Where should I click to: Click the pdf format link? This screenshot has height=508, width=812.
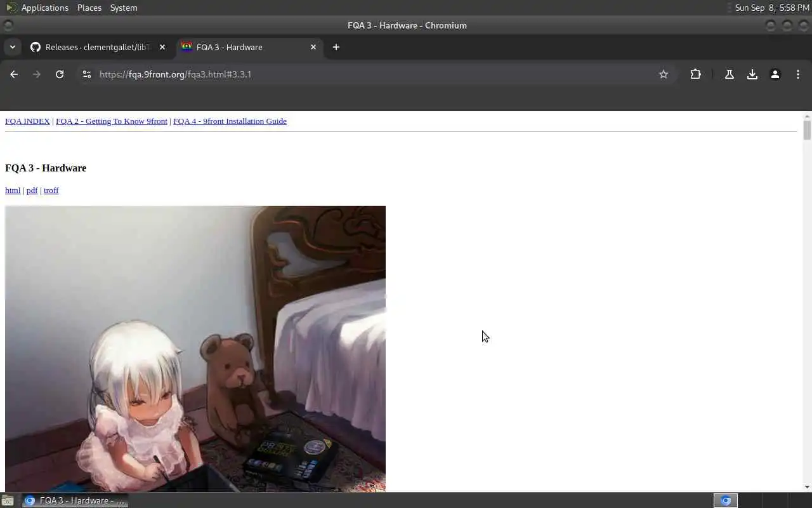tap(32, 190)
